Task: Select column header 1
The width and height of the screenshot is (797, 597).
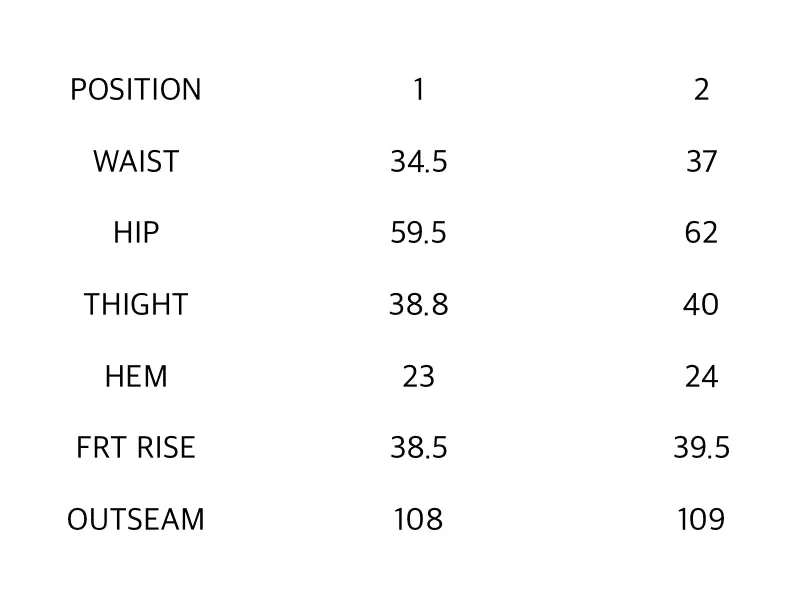Action: coord(419,90)
